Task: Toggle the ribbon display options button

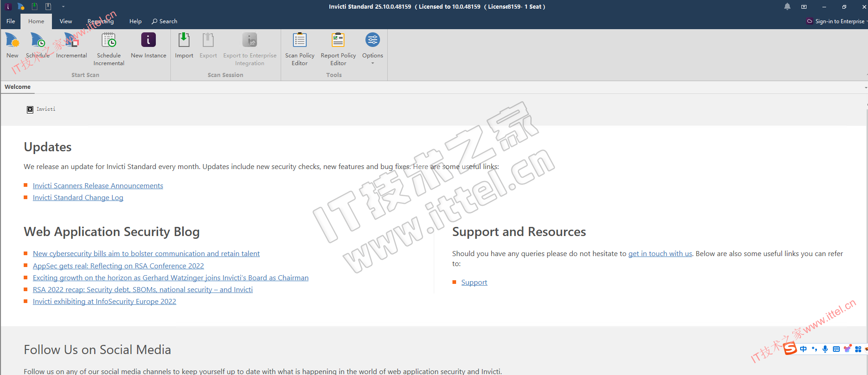Action: pyautogui.click(x=804, y=7)
